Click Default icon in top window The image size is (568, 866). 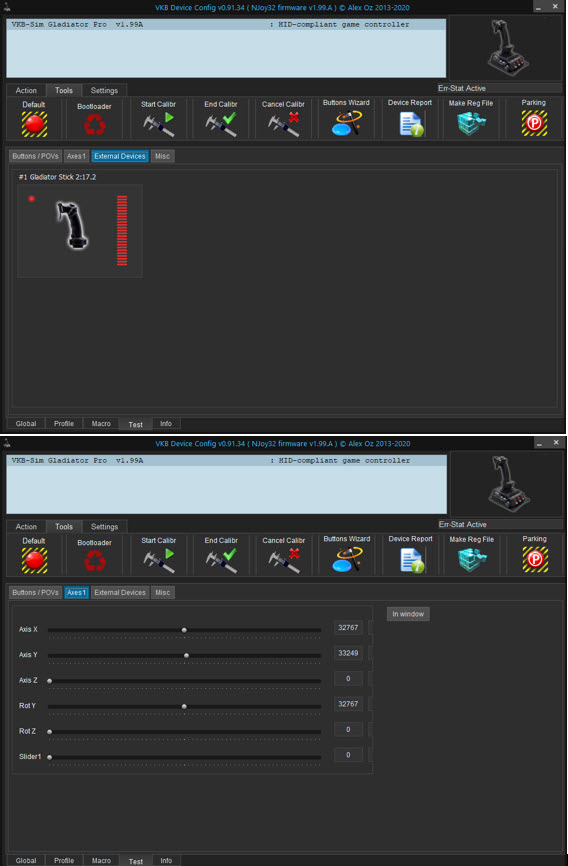pos(34,124)
